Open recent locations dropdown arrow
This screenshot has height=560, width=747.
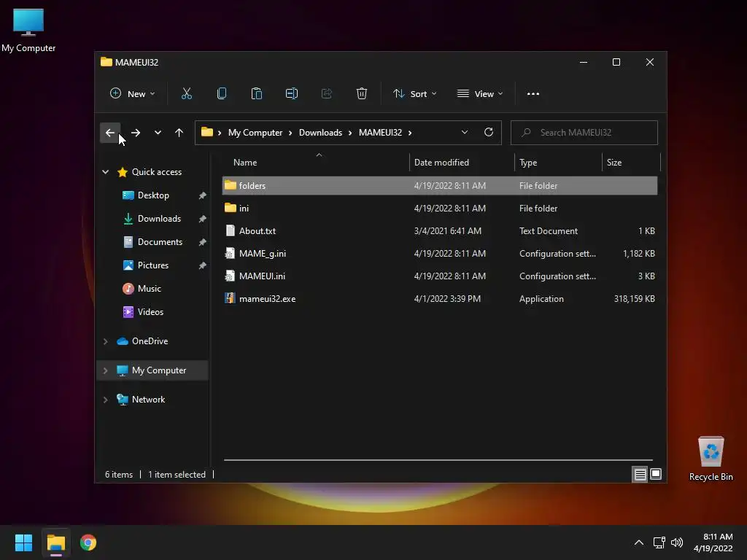click(158, 133)
